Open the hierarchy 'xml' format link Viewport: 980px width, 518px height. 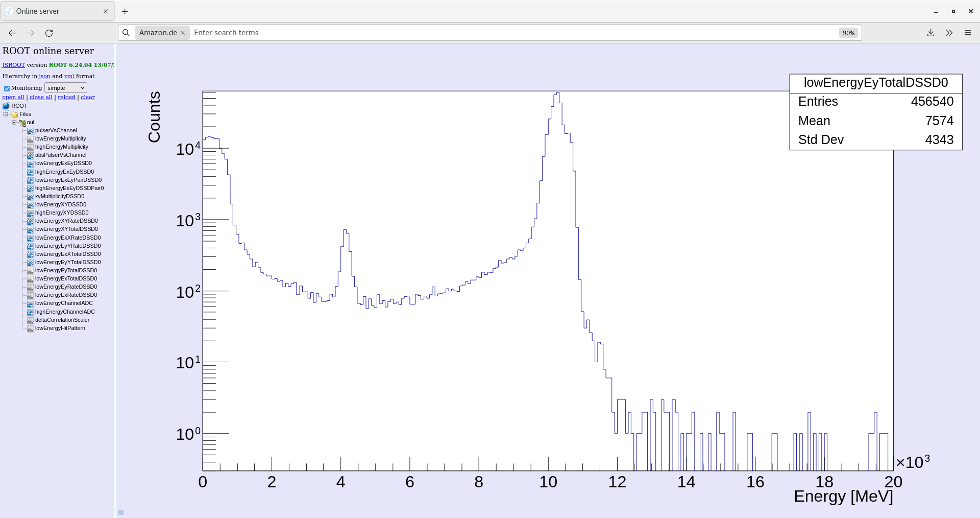pyautogui.click(x=69, y=76)
